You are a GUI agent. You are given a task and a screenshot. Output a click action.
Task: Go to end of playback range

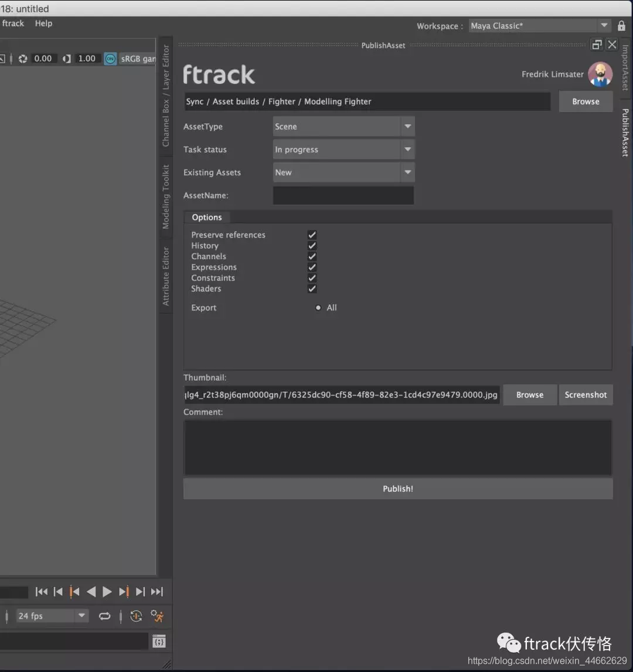[157, 592]
